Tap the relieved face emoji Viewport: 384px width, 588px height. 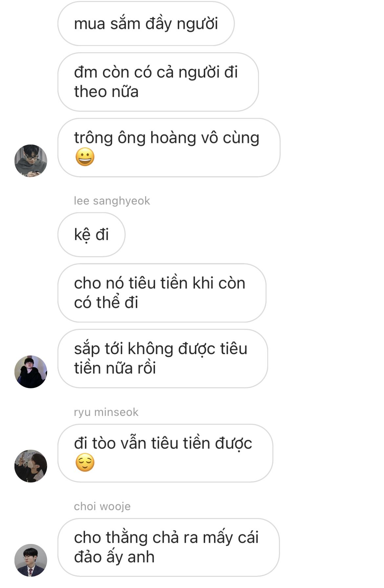[85, 463]
